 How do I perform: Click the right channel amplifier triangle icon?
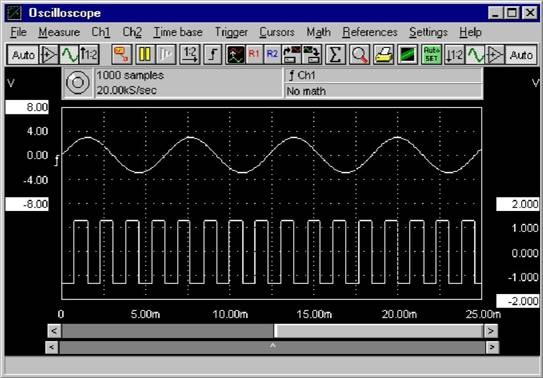495,55
